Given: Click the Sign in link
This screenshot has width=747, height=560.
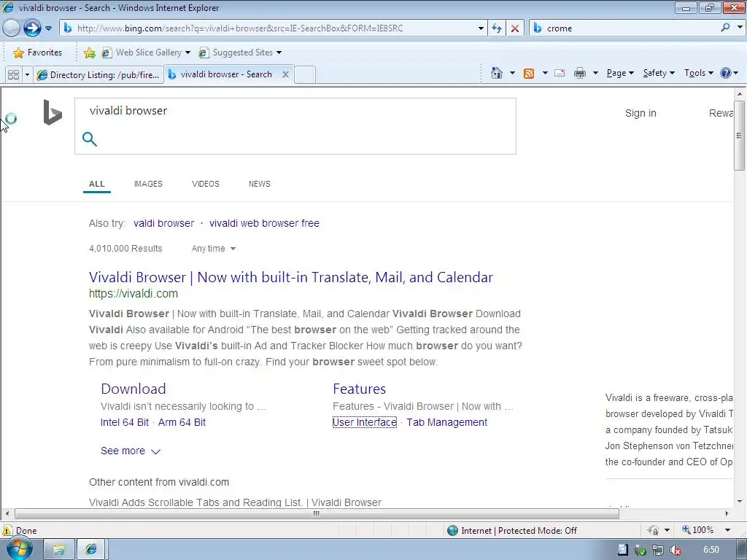Looking at the screenshot, I should pyautogui.click(x=640, y=113).
